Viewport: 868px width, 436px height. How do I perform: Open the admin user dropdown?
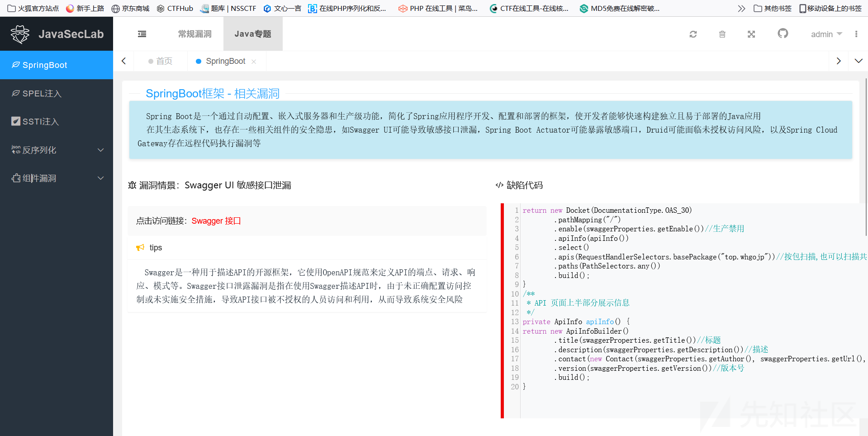(x=826, y=34)
